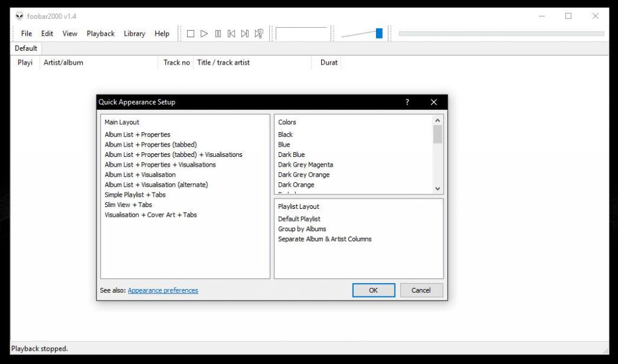Viewport: 618px width, 364px height.
Task: Click the Artist/album column header
Action: tap(98, 62)
